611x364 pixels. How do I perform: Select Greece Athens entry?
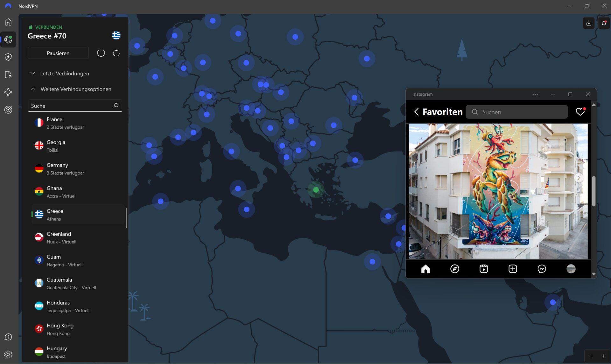tap(78, 215)
